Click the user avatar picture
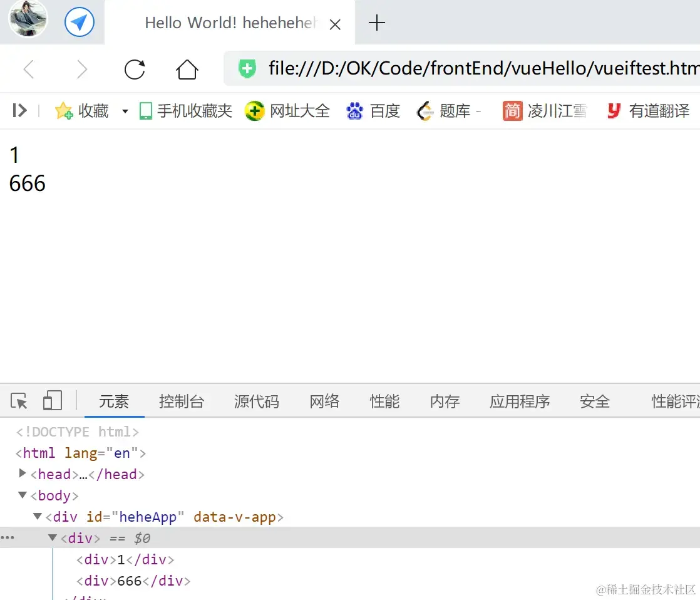Image resolution: width=700 pixels, height=600 pixels. click(x=28, y=19)
